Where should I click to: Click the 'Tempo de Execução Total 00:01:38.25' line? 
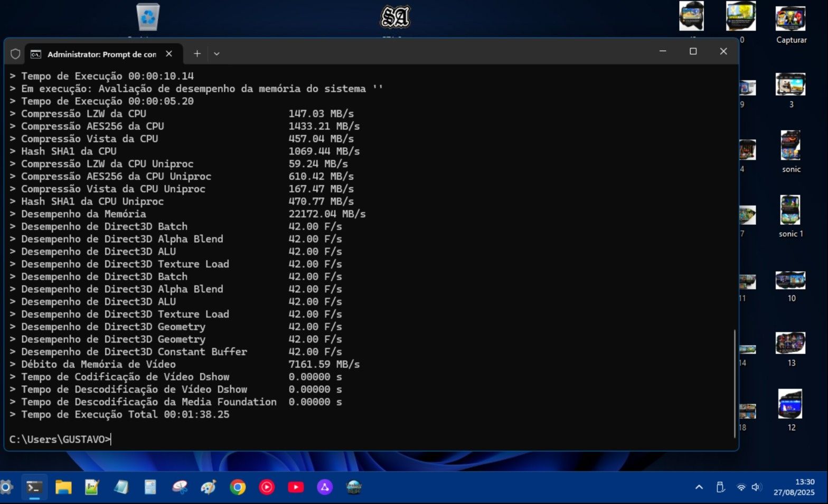(119, 414)
